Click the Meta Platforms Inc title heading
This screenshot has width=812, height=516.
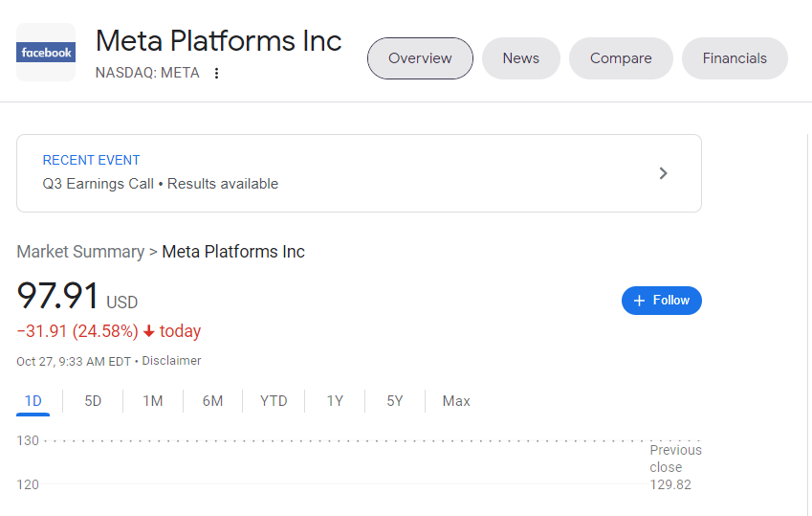point(218,41)
